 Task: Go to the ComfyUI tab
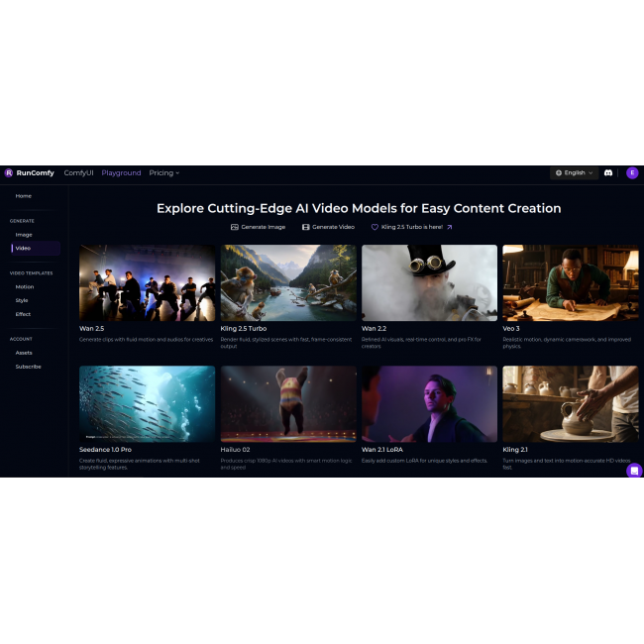[78, 172]
